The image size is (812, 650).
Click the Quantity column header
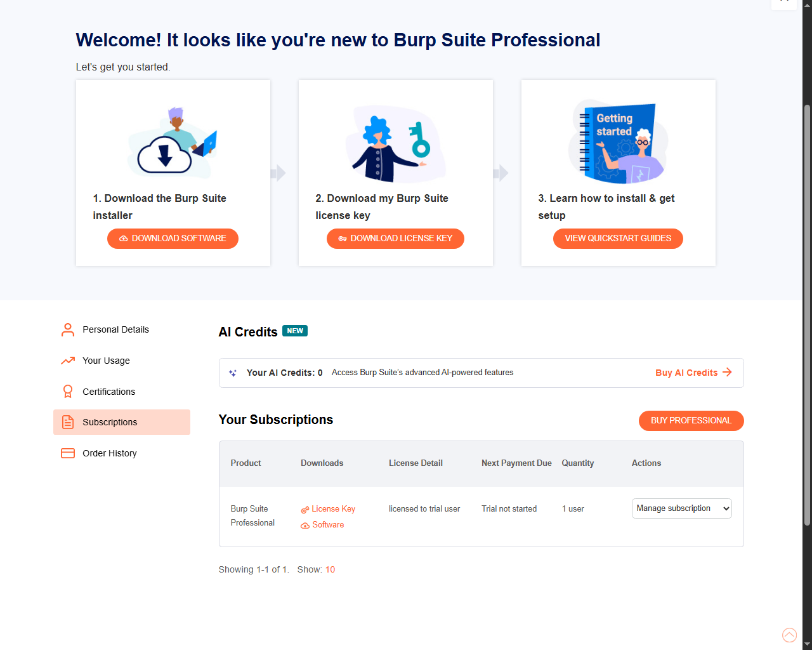(578, 463)
